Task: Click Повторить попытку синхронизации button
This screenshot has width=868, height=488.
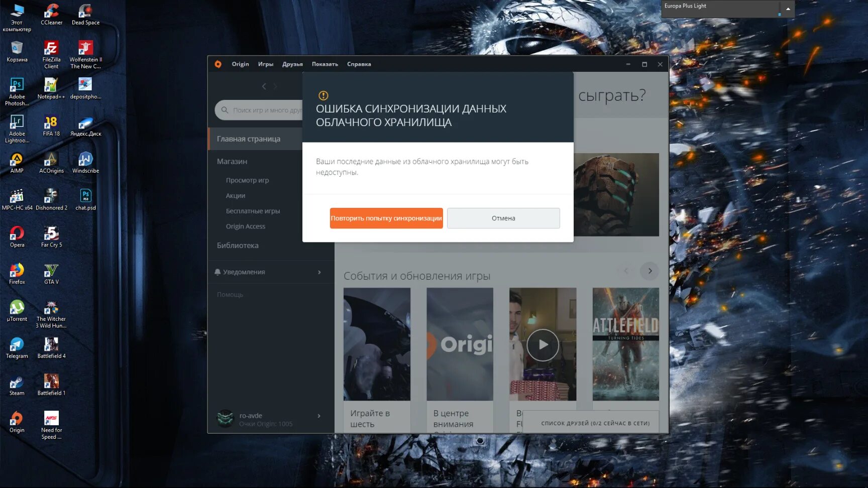Action: click(386, 218)
